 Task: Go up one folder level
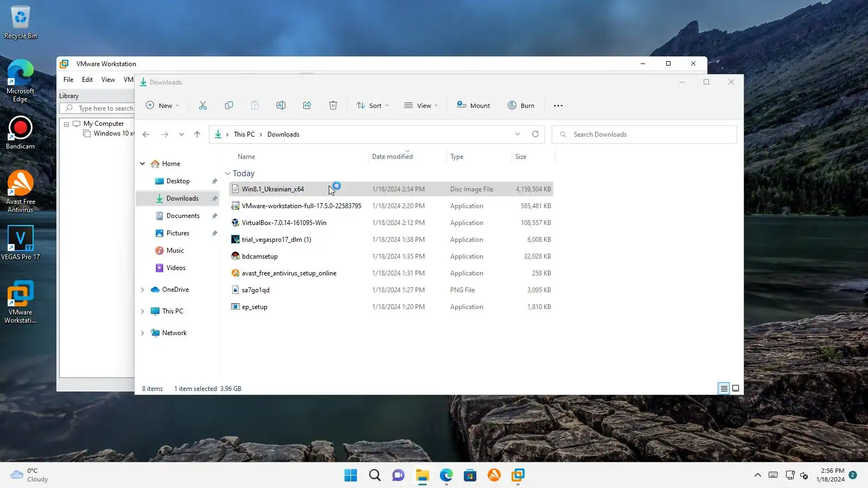(x=197, y=134)
